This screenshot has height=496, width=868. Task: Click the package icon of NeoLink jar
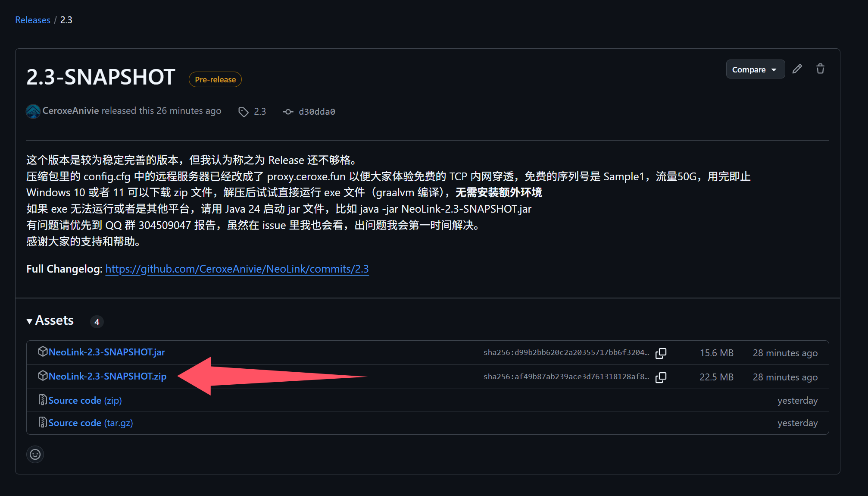point(43,352)
